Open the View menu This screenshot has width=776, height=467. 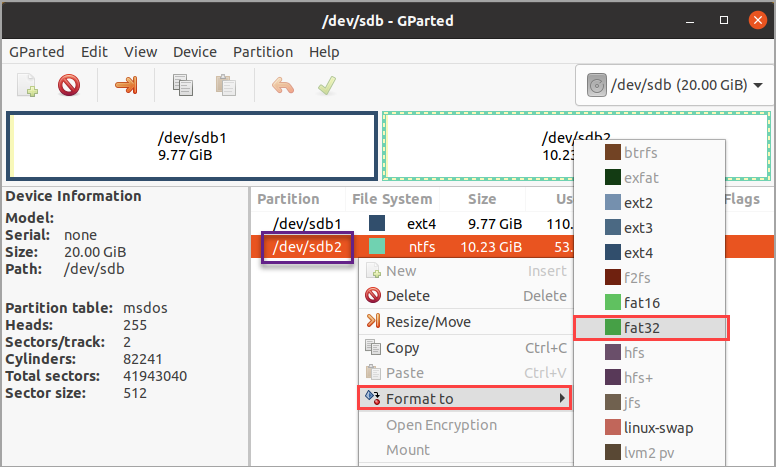141,52
